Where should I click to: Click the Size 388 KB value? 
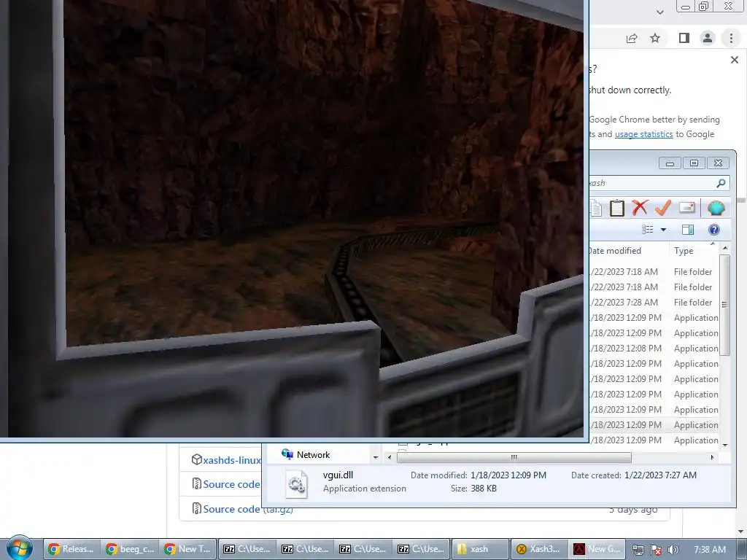tap(484, 489)
